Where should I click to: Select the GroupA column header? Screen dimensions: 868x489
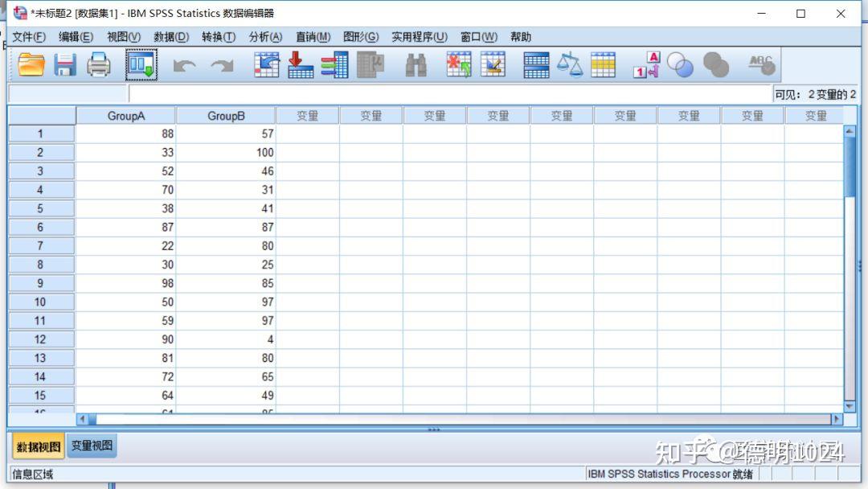[x=125, y=115]
